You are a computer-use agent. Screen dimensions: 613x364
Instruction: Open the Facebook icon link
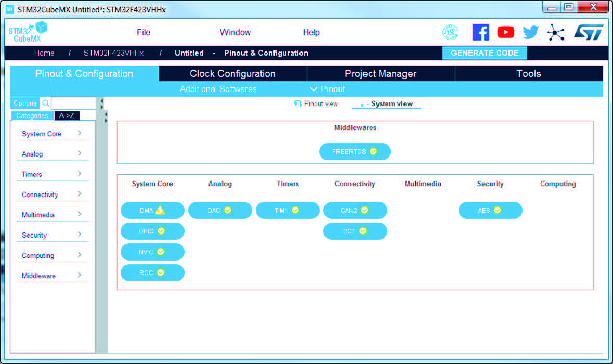(480, 32)
